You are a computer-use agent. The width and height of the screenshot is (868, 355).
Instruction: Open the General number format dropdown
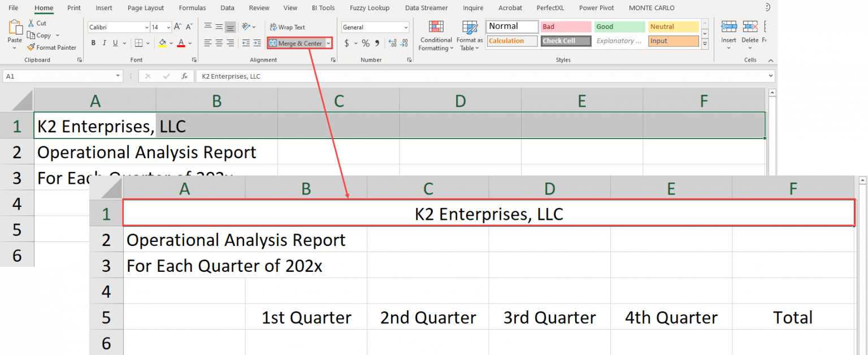pos(406,27)
